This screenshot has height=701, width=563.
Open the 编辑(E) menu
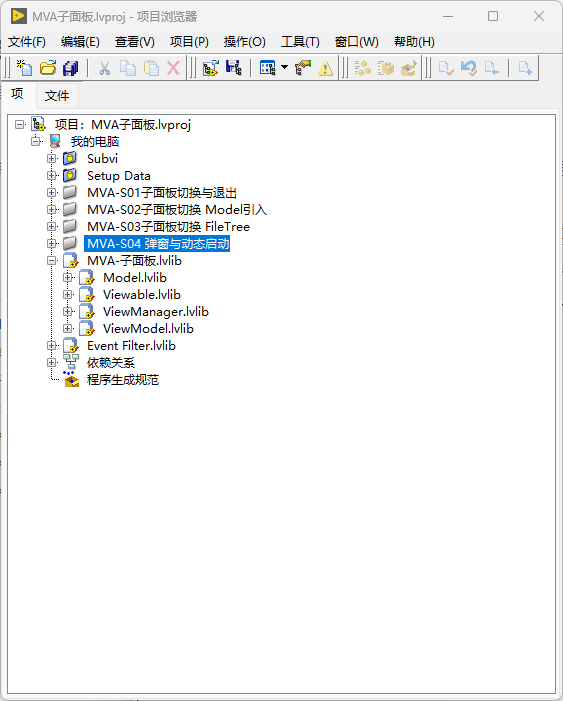point(80,42)
